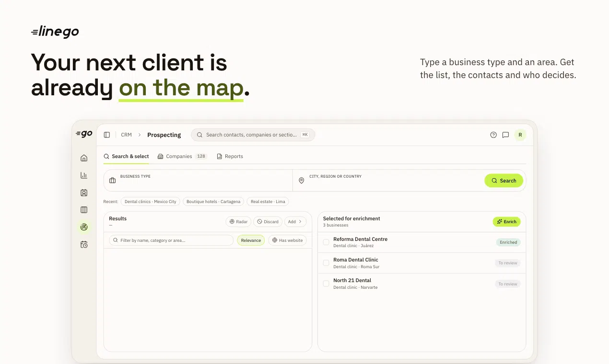Toggle the Has website filter chip
609x364 pixels.
point(288,240)
